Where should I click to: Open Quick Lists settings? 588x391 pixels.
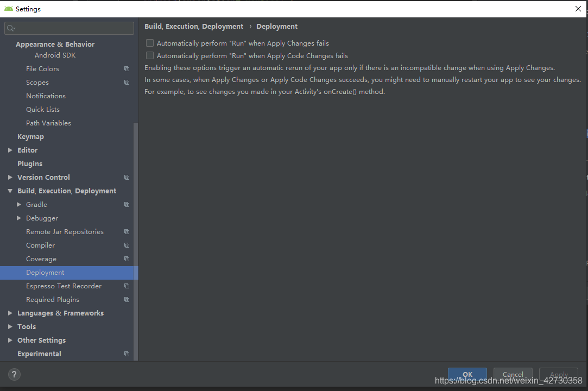coord(43,109)
